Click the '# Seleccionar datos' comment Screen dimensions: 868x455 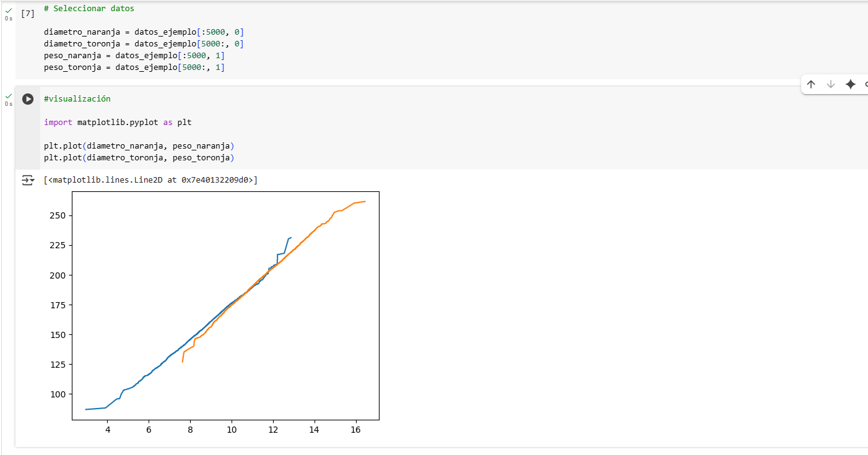tap(89, 9)
